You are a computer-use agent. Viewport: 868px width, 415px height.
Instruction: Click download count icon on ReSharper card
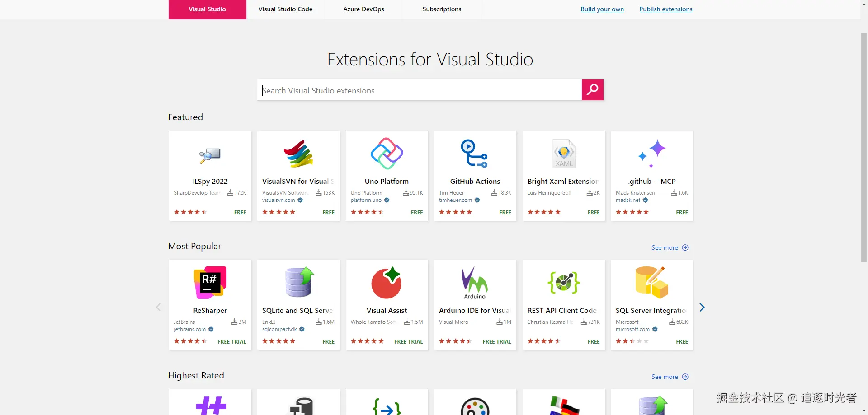235,322
